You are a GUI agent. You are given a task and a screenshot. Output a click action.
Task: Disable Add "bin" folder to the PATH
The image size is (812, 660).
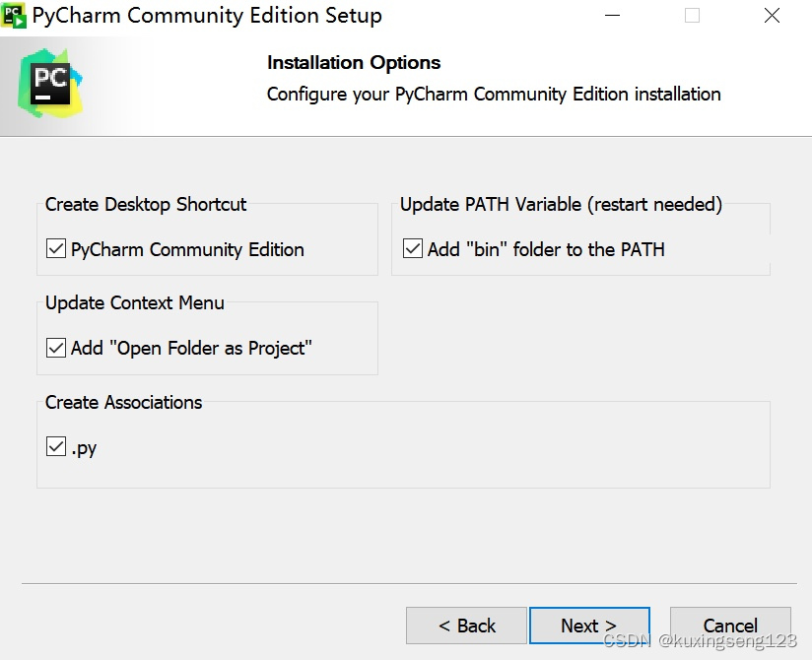(412, 248)
